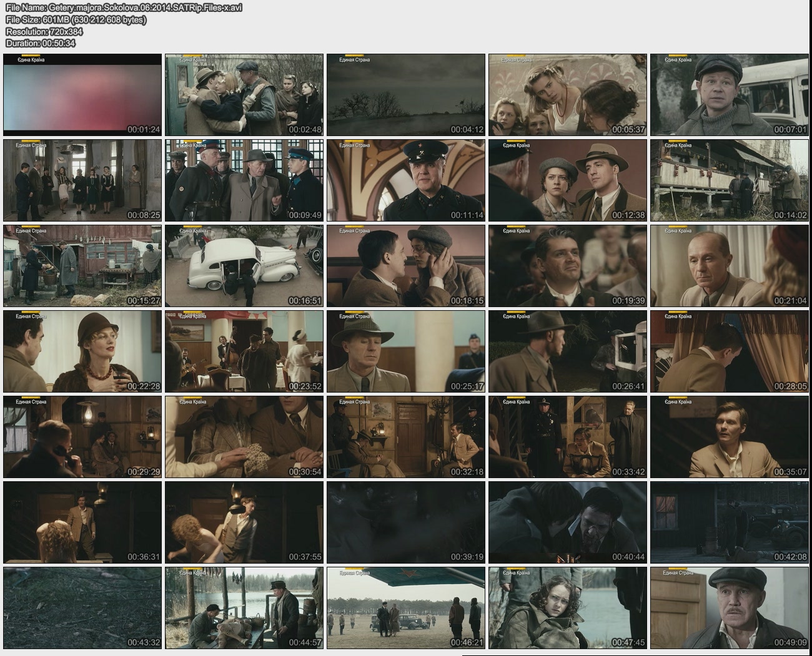Image resolution: width=812 pixels, height=656 pixels.
Task: Open the thumbnail at 00:22:28 of the woman in a hat
Action: point(82,351)
